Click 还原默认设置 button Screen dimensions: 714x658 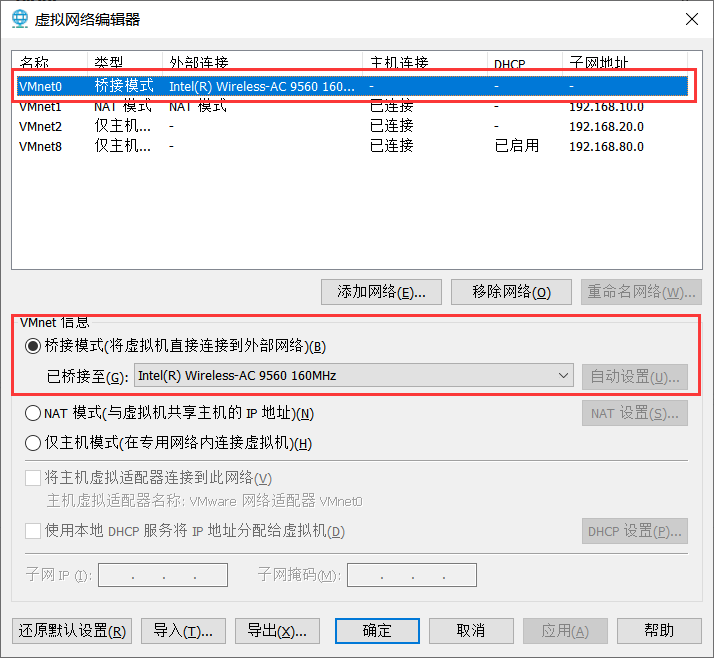[x=72, y=631]
